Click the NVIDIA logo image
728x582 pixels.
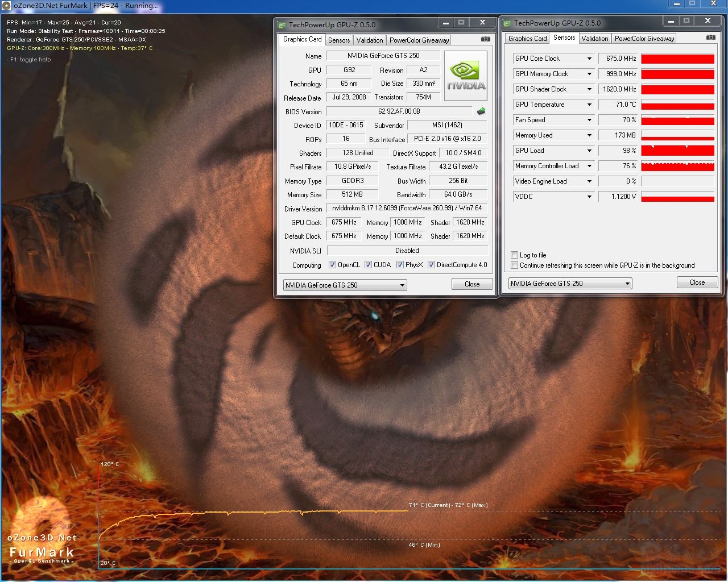pos(466,76)
